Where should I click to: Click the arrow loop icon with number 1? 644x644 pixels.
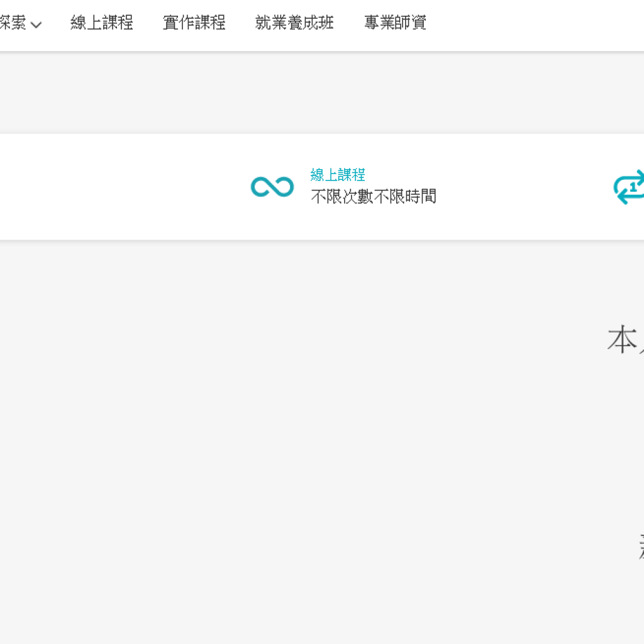(631, 187)
